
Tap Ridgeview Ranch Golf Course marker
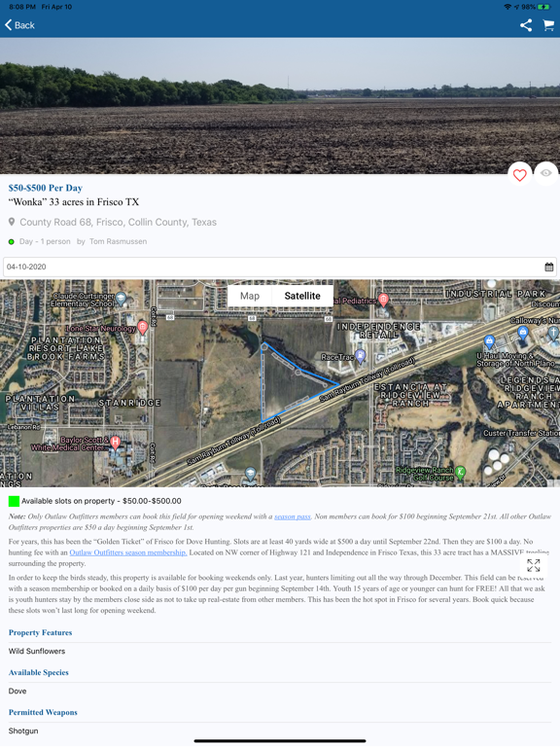[460, 472]
